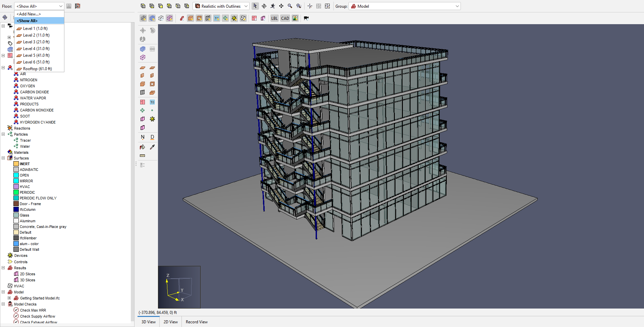Toggle Show Particles green dots icon
This screenshot has width=644, height=327.
point(225,18)
